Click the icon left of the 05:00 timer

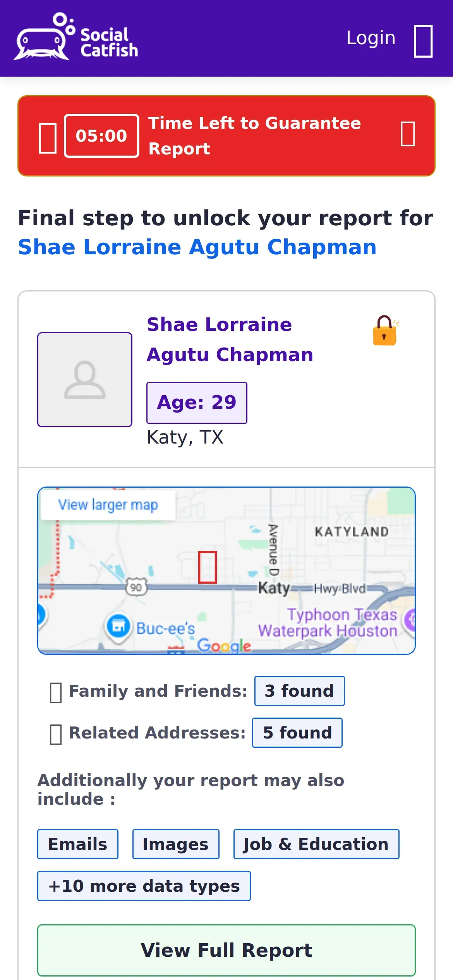pos(48,138)
